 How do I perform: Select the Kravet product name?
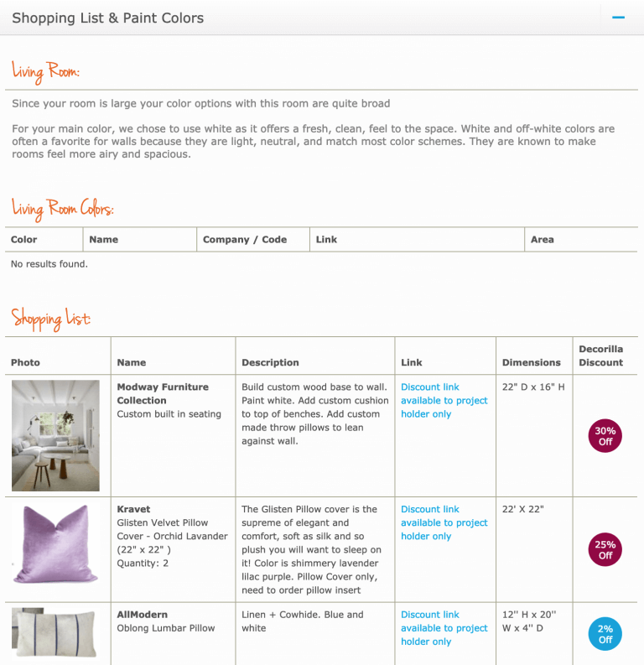tap(134, 509)
